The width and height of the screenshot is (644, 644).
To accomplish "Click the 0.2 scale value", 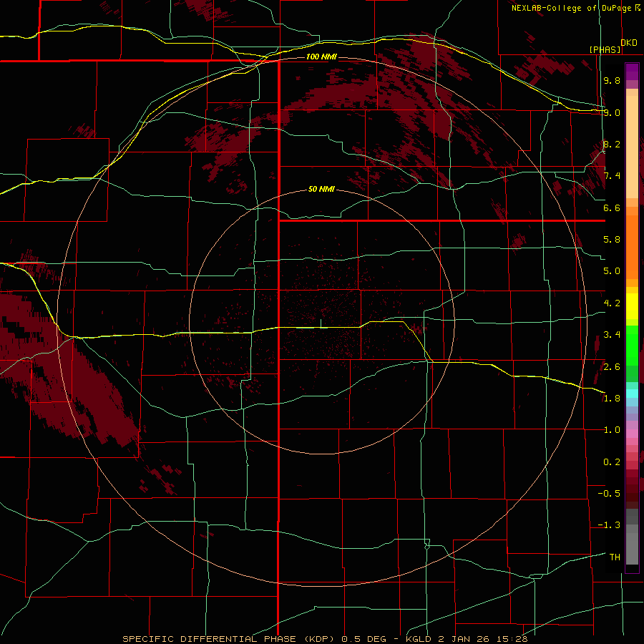I will [x=612, y=462].
